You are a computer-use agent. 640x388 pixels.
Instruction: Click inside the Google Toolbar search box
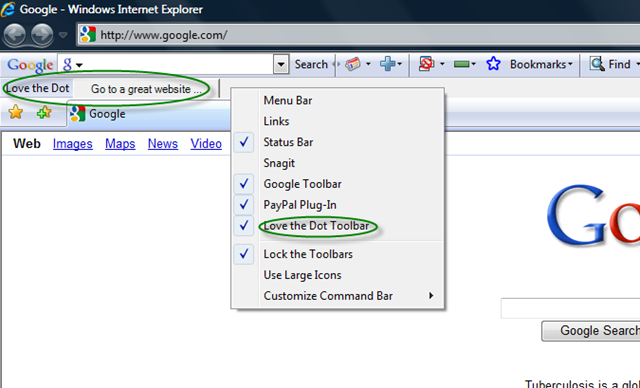coord(178,64)
